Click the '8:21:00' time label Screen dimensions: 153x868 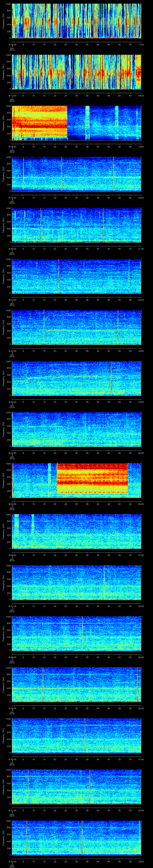click(12, 300)
